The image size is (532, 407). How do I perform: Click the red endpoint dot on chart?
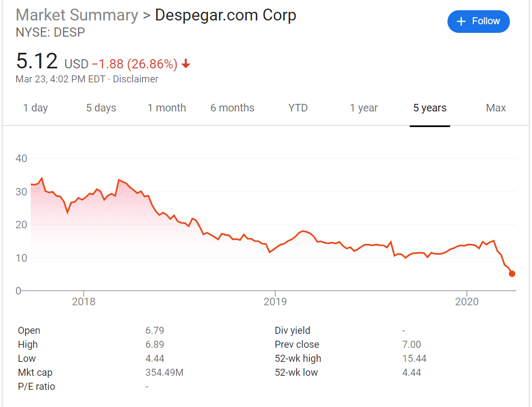pos(512,273)
